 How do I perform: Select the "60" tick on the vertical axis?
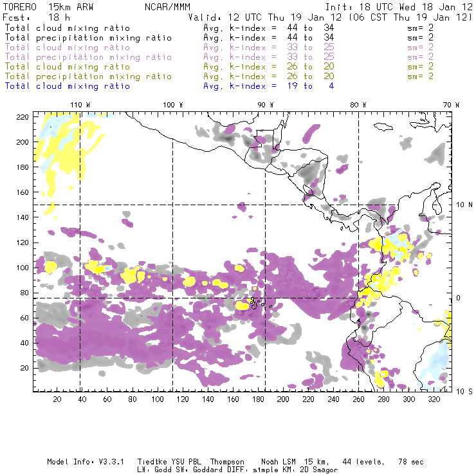(x=24, y=318)
